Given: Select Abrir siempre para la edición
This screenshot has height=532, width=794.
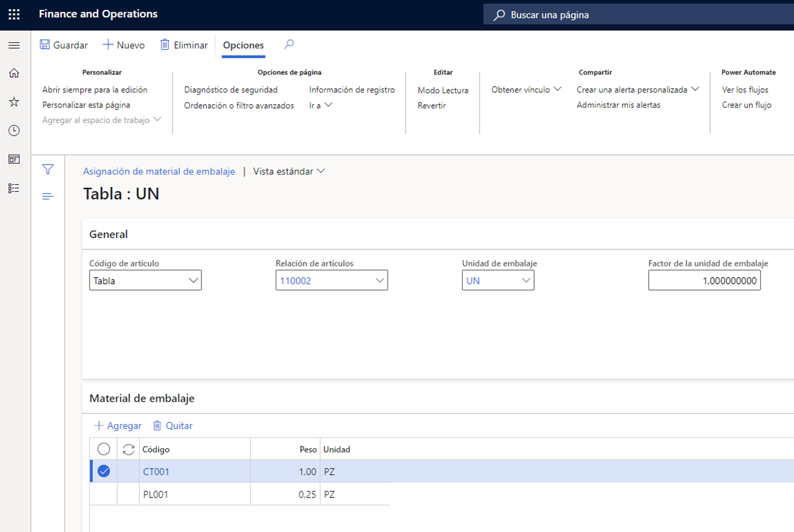Looking at the screenshot, I should tap(95, 89).
